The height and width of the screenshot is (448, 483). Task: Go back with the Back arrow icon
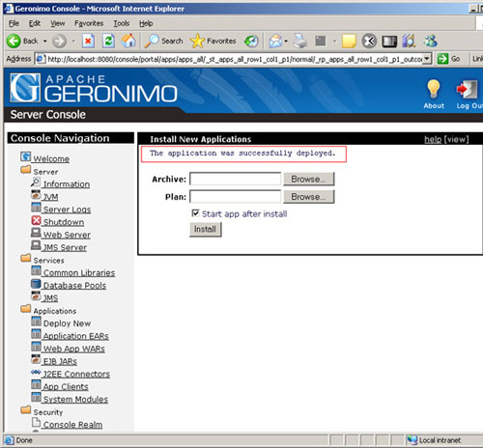(x=14, y=42)
